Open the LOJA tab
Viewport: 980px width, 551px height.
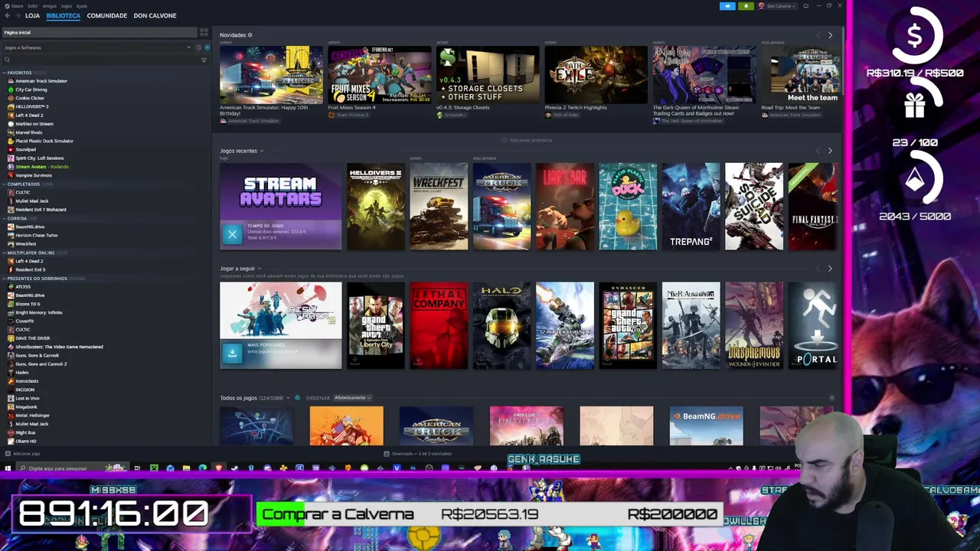pyautogui.click(x=32, y=15)
